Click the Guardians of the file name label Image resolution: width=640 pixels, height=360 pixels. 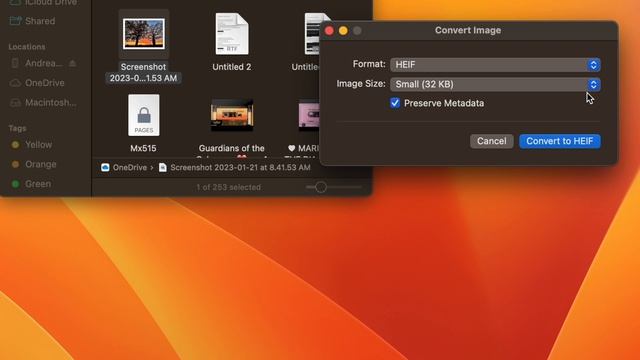[231, 148]
